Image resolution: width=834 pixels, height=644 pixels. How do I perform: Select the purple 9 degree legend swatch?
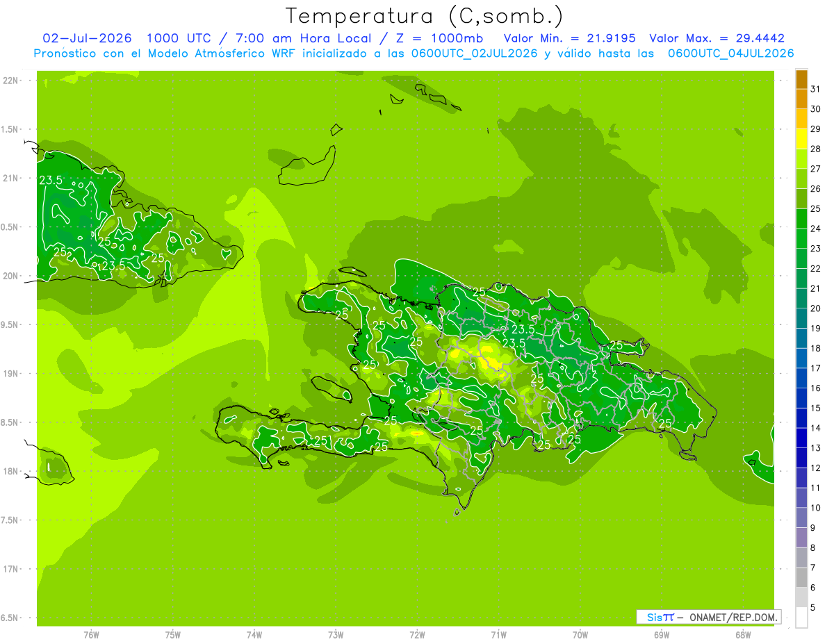point(801,538)
